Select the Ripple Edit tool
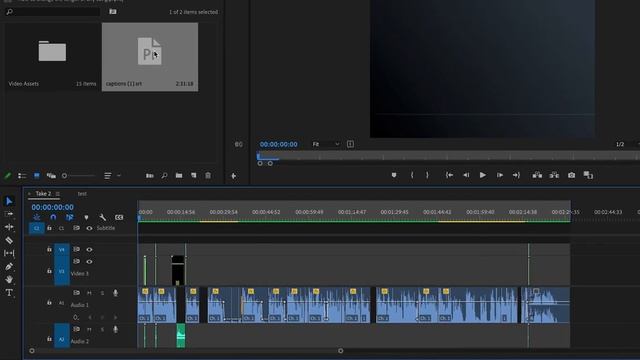 [x=9, y=227]
